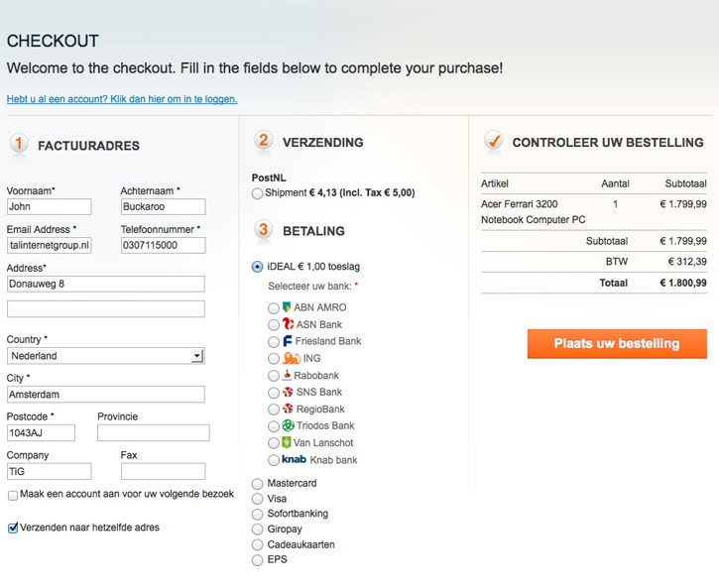The height and width of the screenshot is (588, 719).
Task: Click the Triodos Bank logo icon
Action: pos(288,425)
